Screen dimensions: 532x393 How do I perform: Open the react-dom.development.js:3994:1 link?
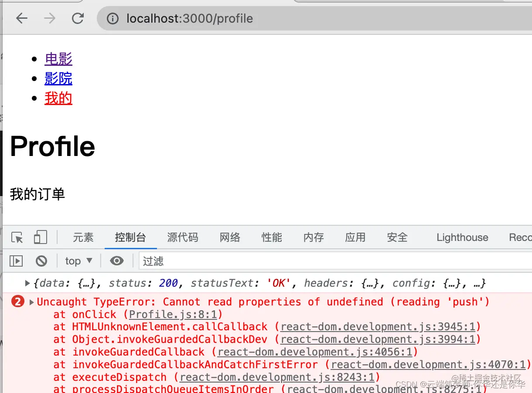click(378, 339)
